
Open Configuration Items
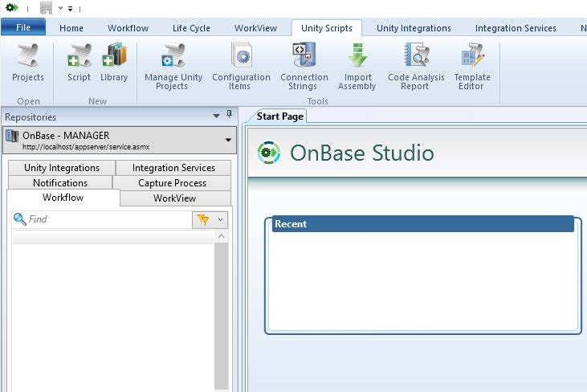tap(241, 67)
